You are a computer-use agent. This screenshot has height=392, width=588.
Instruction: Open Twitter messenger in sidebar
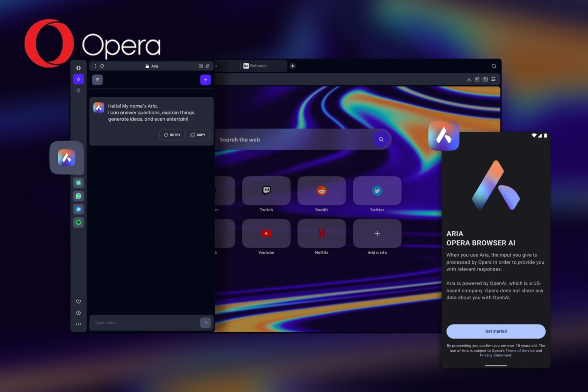coord(78,209)
